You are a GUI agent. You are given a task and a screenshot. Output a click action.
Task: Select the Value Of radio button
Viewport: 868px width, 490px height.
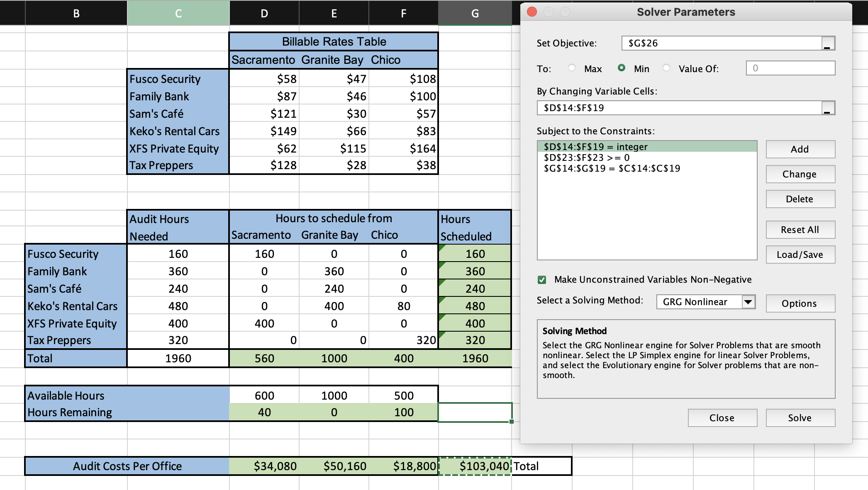[666, 68]
